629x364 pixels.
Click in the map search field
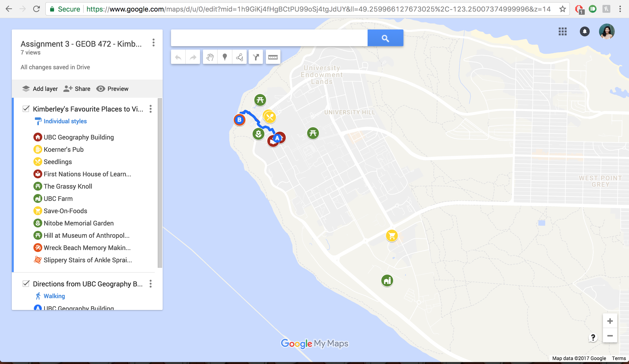point(269,38)
